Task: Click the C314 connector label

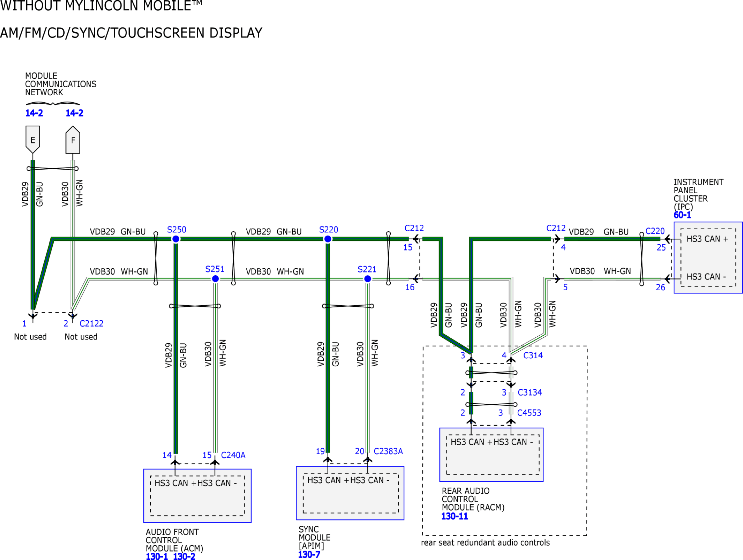Action: [x=533, y=355]
